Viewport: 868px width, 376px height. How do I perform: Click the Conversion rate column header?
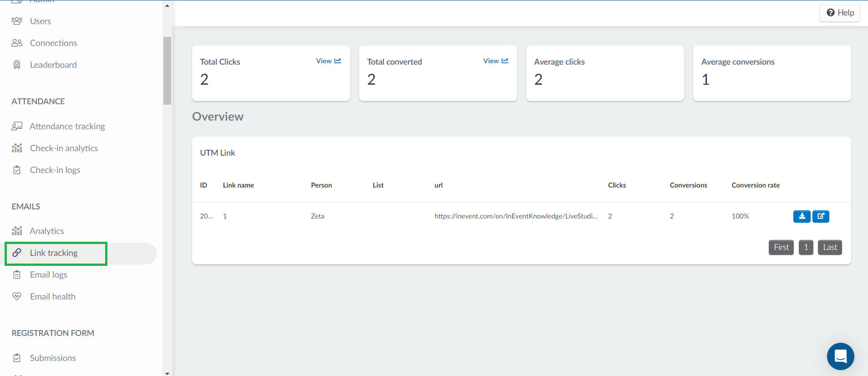click(x=756, y=185)
